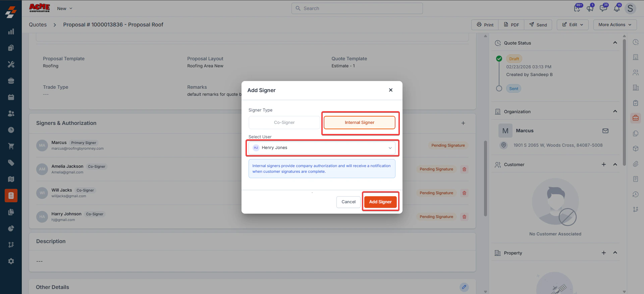Add a customer with the plus icon
Image resolution: width=644 pixels, height=294 pixels.
coord(603,164)
